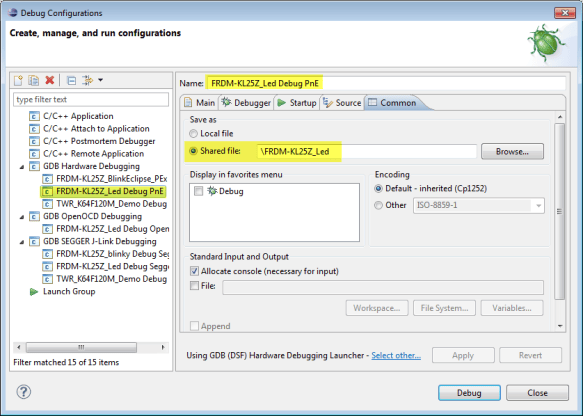Image resolution: width=583 pixels, height=416 pixels.
Task: Select Default - inherited (Cp1252) encoding
Action: point(378,188)
